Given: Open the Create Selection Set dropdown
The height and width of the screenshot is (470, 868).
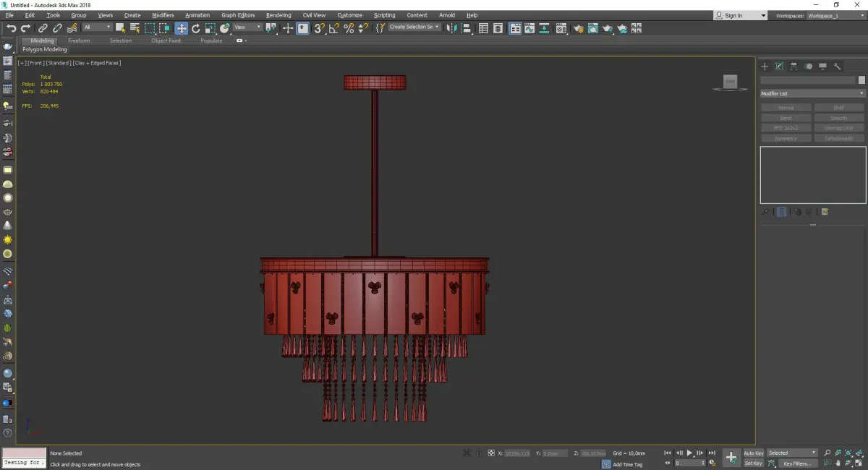Looking at the screenshot, I should [x=414, y=27].
